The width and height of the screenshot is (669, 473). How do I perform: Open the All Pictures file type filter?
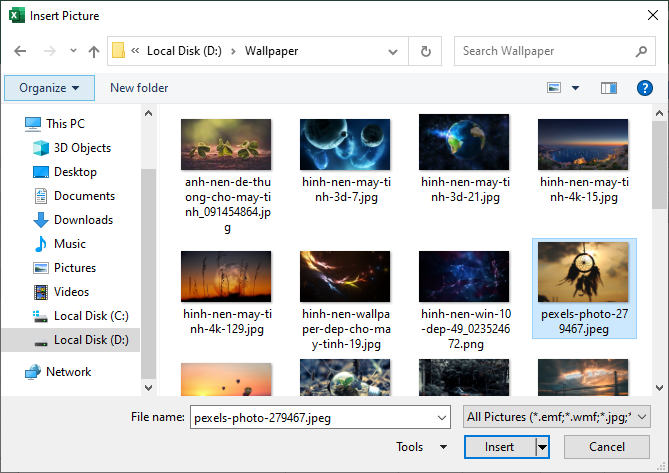(557, 417)
